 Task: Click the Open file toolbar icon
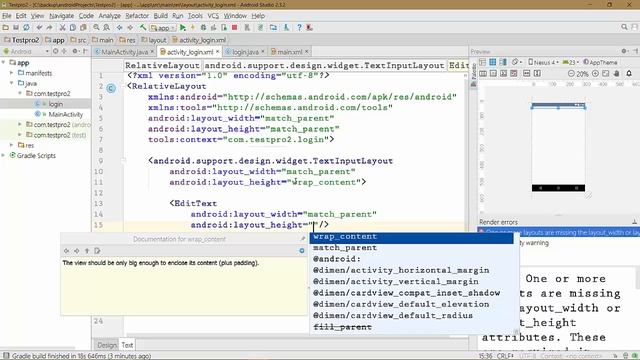click(x=6, y=28)
